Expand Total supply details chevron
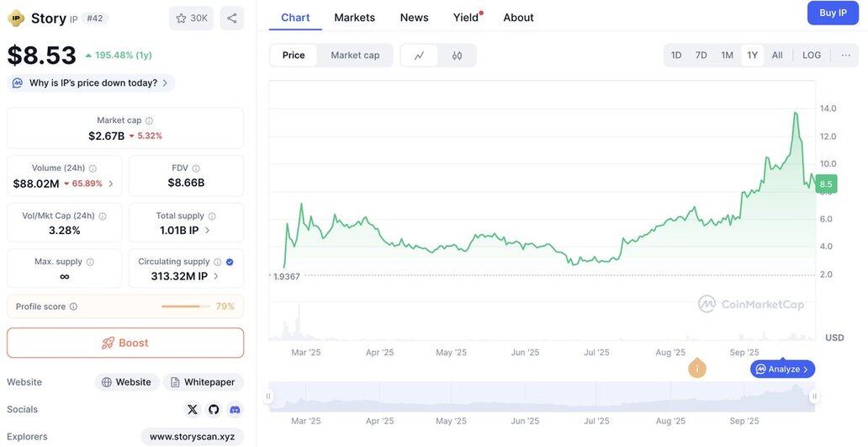868x447 pixels. (x=208, y=231)
